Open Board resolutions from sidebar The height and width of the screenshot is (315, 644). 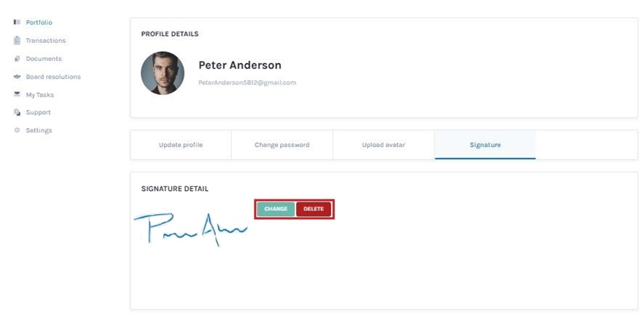coord(53,77)
